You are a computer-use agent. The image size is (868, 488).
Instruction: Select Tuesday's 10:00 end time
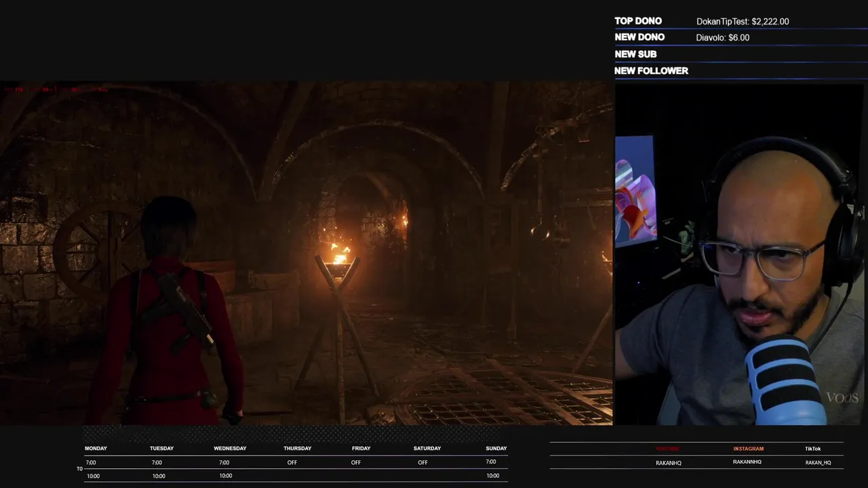[x=159, y=476]
